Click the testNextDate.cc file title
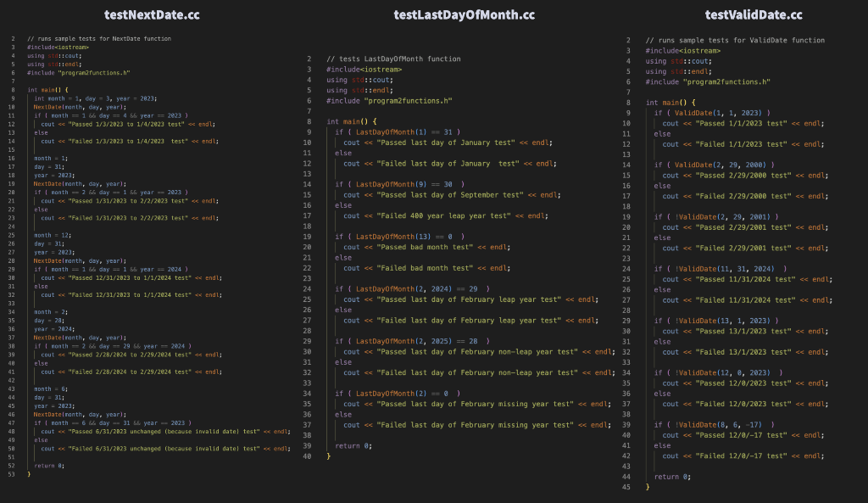 [152, 15]
